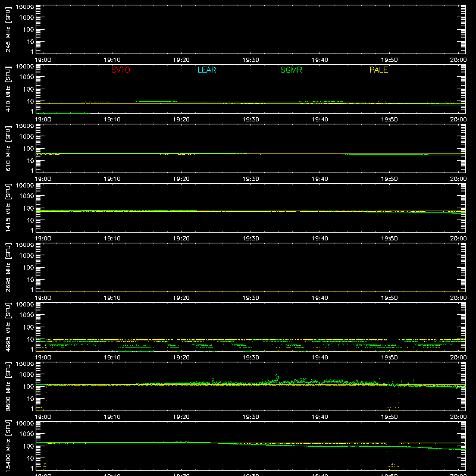Click the 100 tick label on 610 MHz axis
Screen dimensions: 476x476
[29, 149]
